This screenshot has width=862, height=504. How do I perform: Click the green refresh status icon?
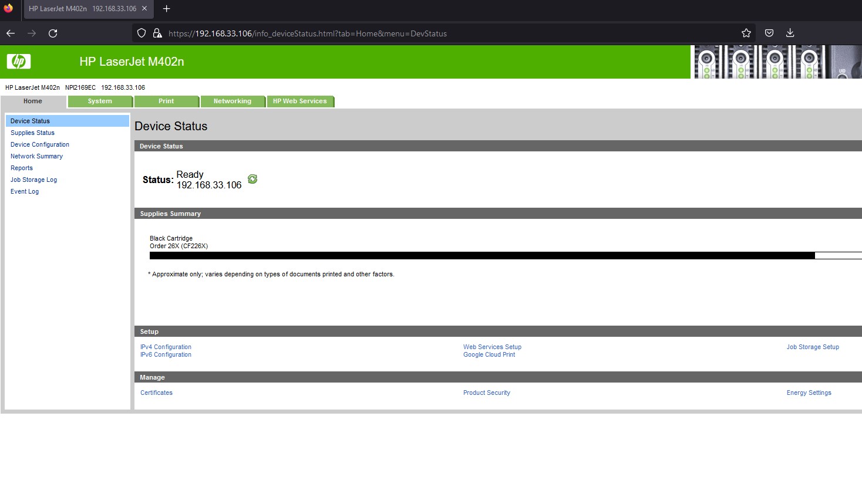(x=252, y=179)
